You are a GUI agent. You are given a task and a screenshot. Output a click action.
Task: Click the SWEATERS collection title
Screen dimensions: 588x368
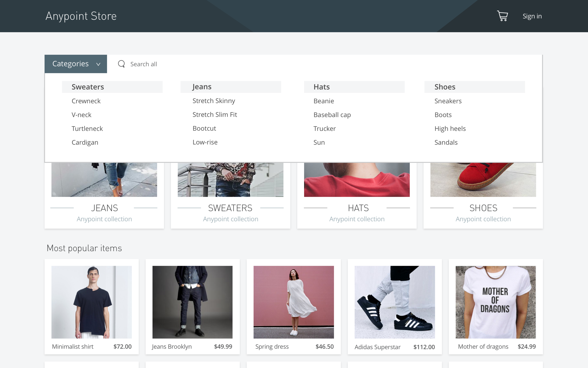click(230, 208)
